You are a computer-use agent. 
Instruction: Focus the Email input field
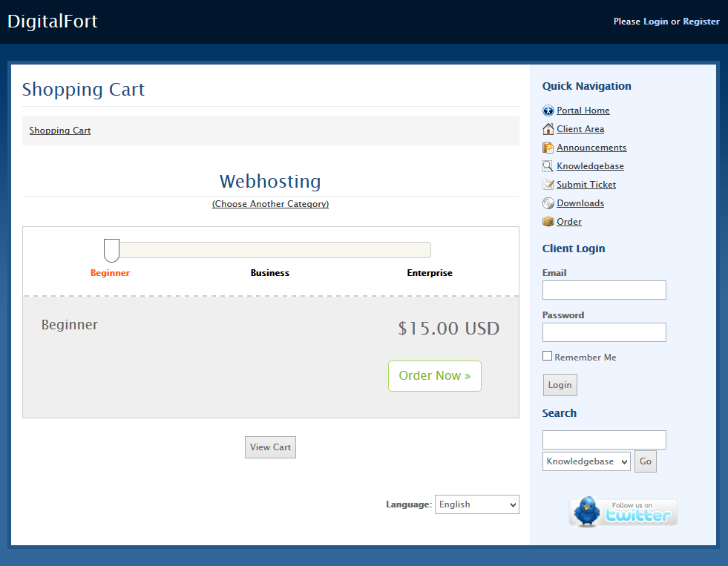coord(604,290)
